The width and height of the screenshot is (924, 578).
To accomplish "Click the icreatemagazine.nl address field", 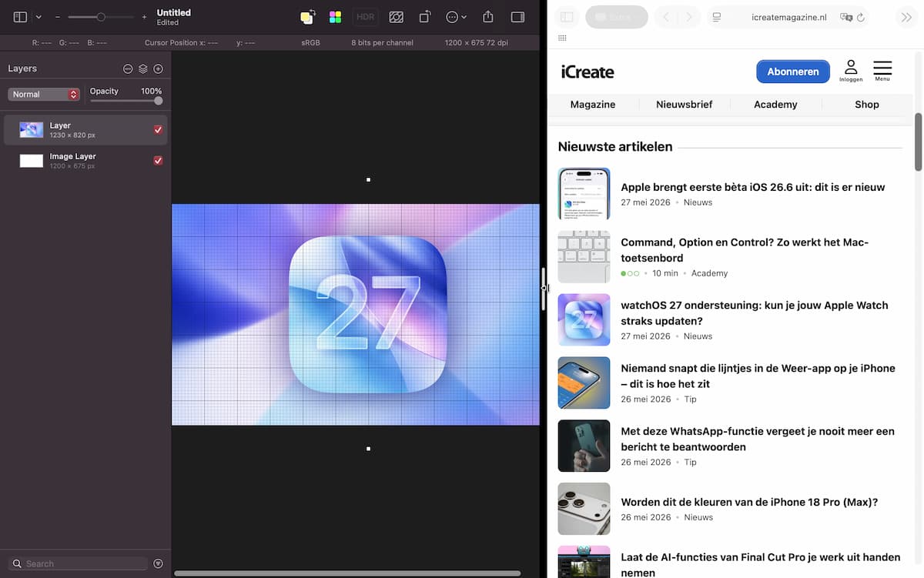I will (788, 17).
